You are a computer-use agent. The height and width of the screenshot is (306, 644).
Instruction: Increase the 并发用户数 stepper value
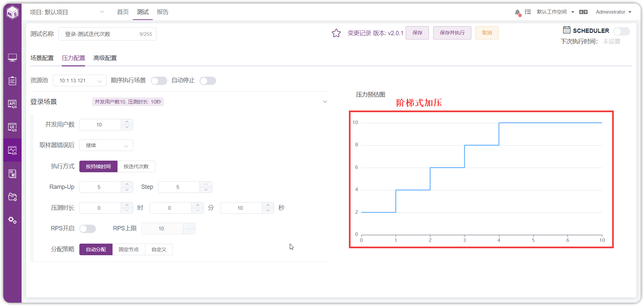click(x=127, y=122)
